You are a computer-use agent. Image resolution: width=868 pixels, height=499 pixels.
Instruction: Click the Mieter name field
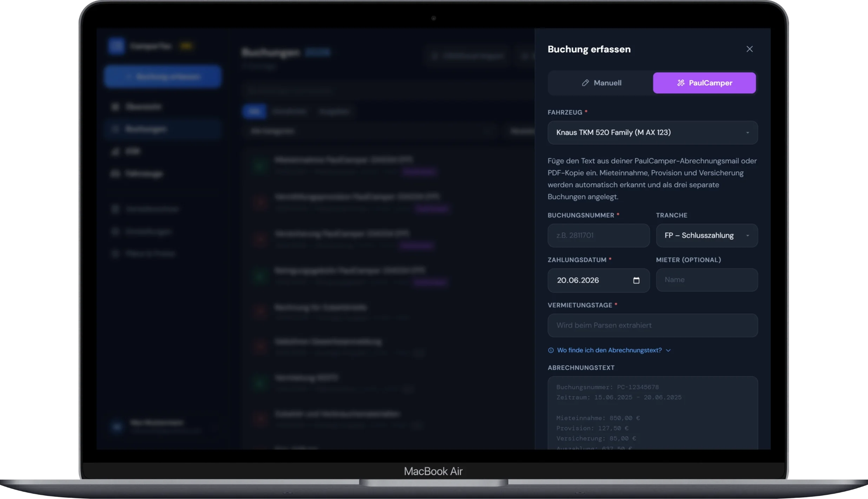click(706, 280)
